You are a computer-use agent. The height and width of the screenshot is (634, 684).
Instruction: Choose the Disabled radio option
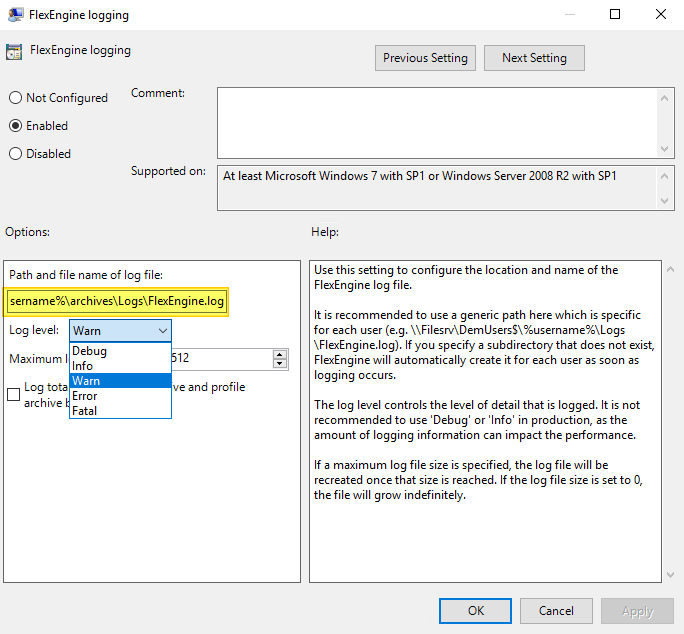[16, 154]
